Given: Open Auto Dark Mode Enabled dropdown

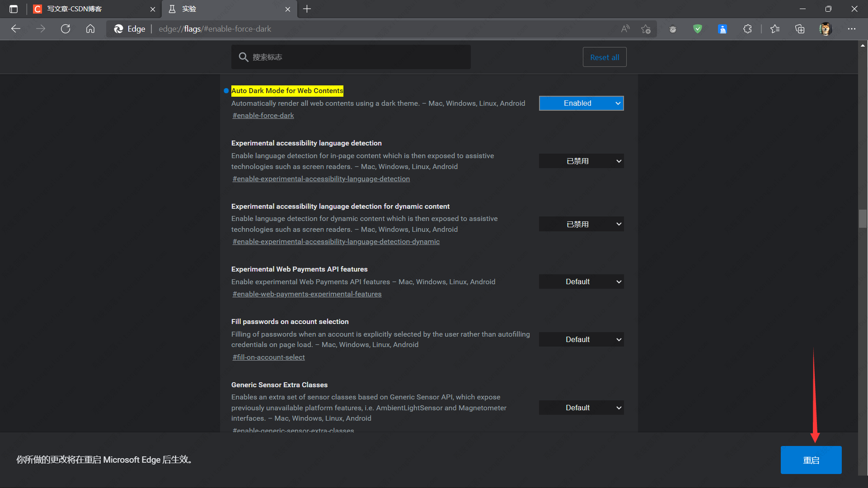Looking at the screenshot, I should 581,103.
